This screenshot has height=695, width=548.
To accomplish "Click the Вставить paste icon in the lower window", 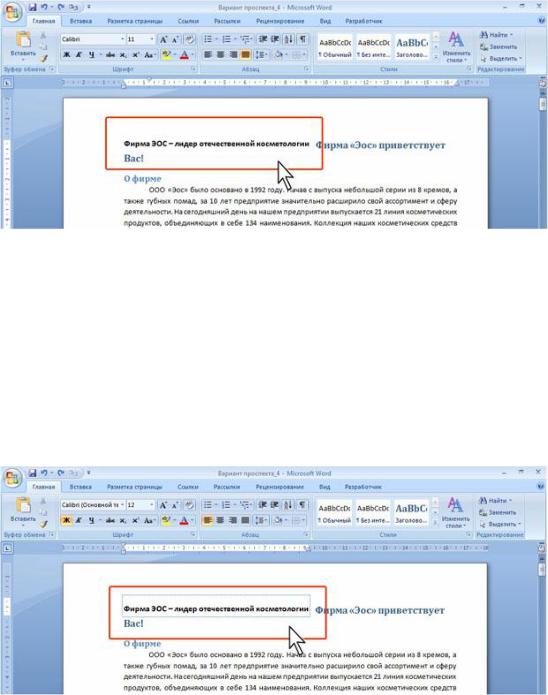I will 23,506.
